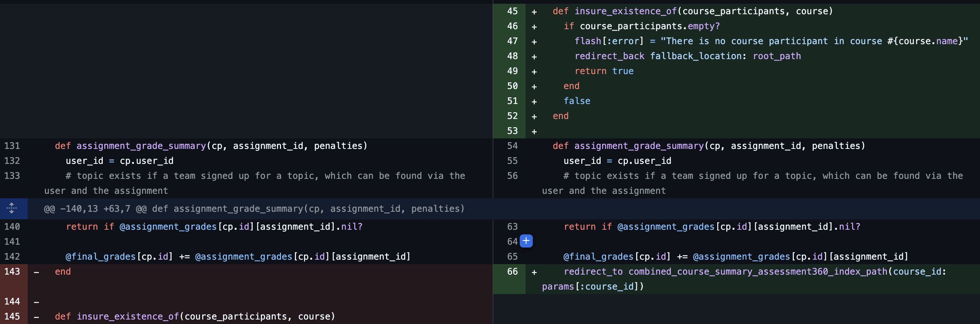Click deleted line number 143 on the left
Screen dimensions: 980x324
[12, 272]
